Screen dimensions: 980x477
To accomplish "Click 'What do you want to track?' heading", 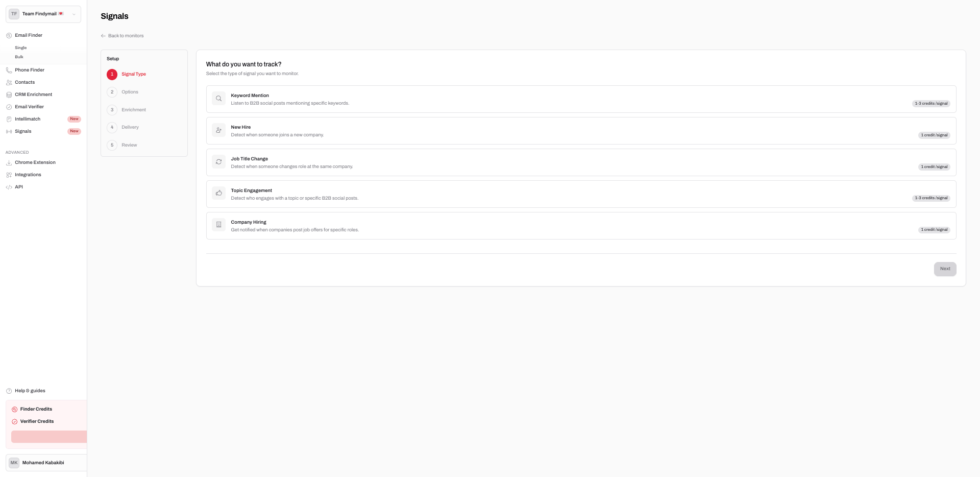I will 243,64.
